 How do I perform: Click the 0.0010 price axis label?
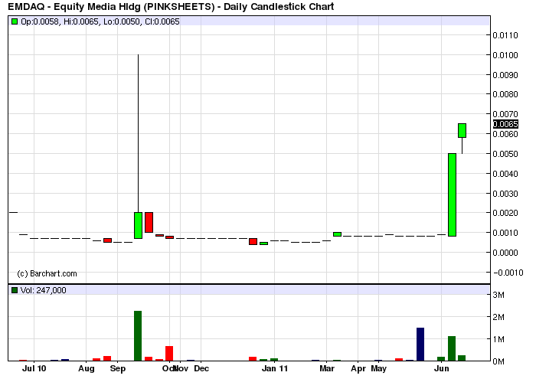pyautogui.click(x=505, y=233)
